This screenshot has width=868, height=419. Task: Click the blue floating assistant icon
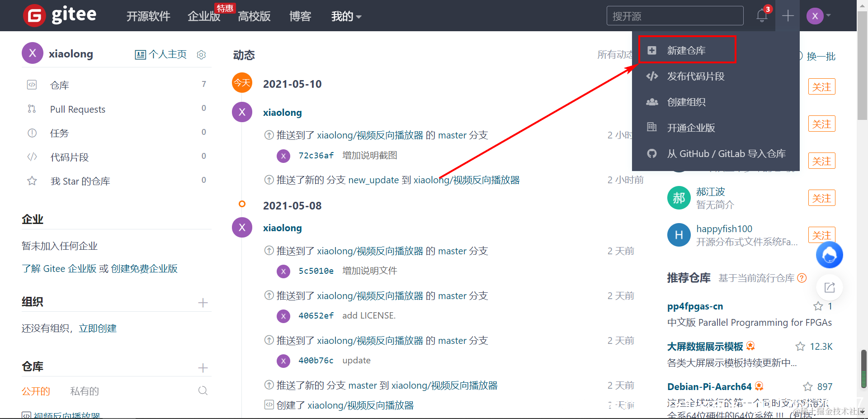(829, 255)
